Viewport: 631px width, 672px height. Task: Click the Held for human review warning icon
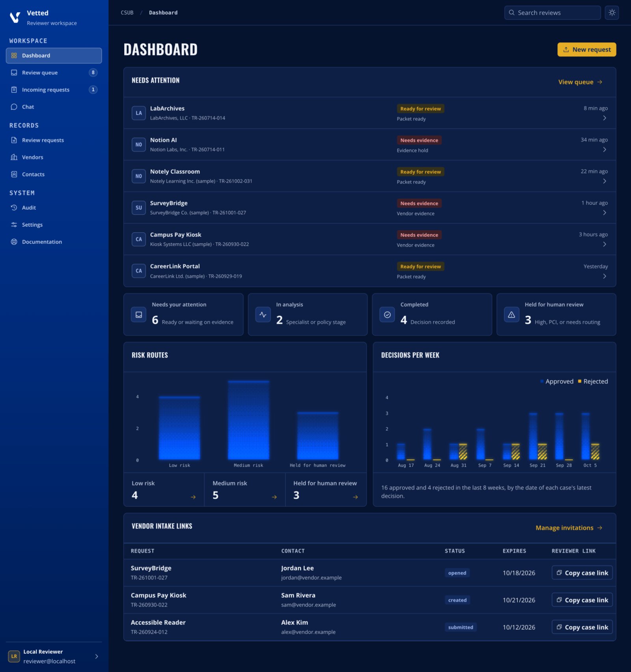point(512,315)
